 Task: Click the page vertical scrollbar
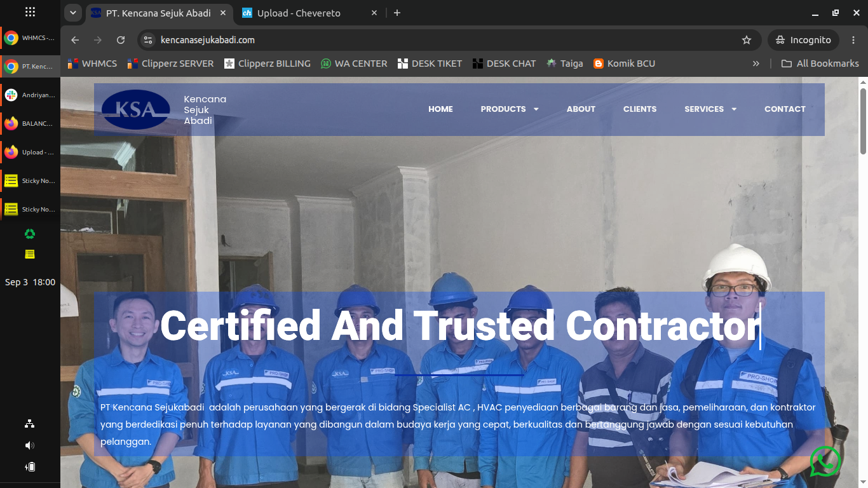click(863, 283)
